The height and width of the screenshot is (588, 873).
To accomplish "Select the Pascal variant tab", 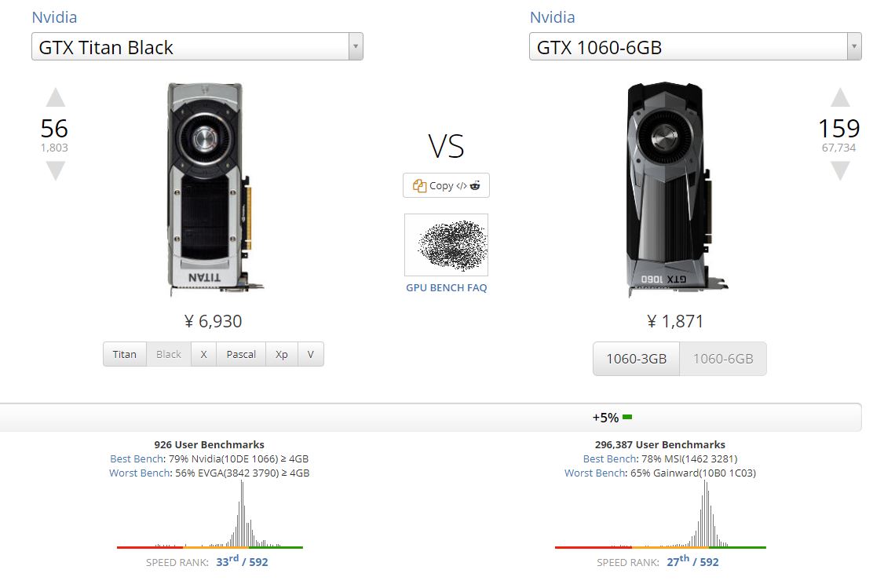I will (241, 354).
